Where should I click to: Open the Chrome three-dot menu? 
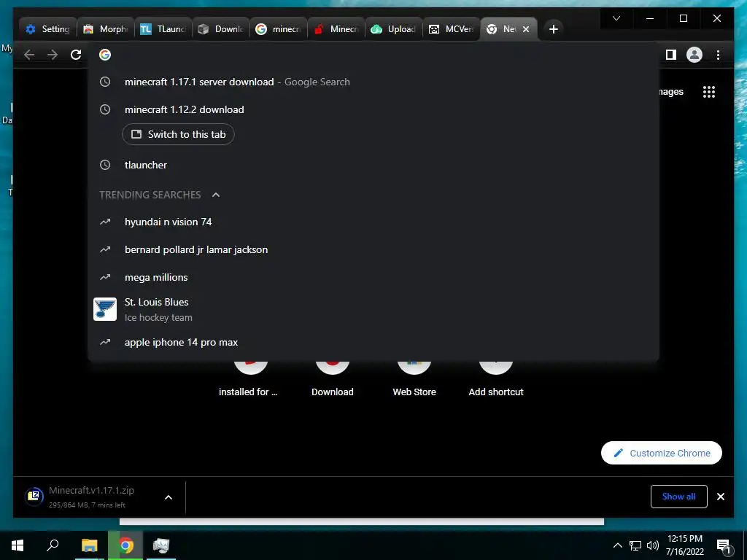718,55
